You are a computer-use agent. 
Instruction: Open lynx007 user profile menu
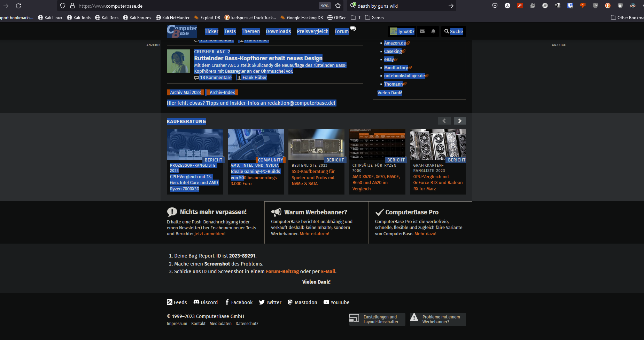(x=402, y=31)
